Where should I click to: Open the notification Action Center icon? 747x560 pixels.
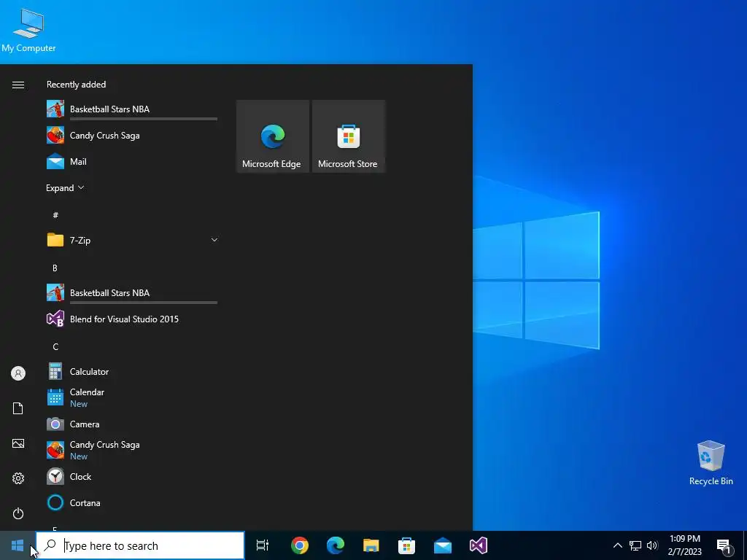click(724, 545)
